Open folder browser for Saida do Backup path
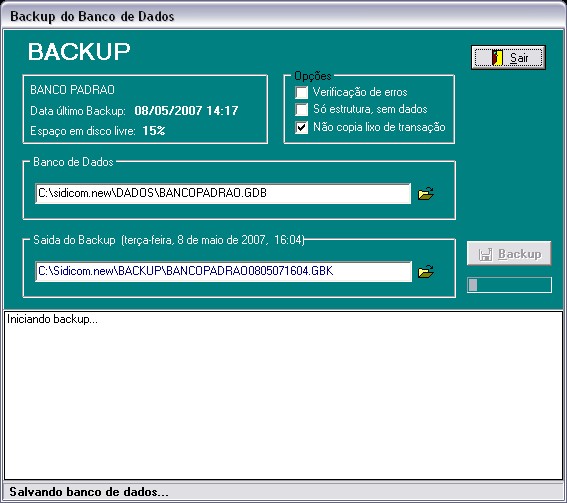Viewport: 567px width, 503px height. coord(426,272)
